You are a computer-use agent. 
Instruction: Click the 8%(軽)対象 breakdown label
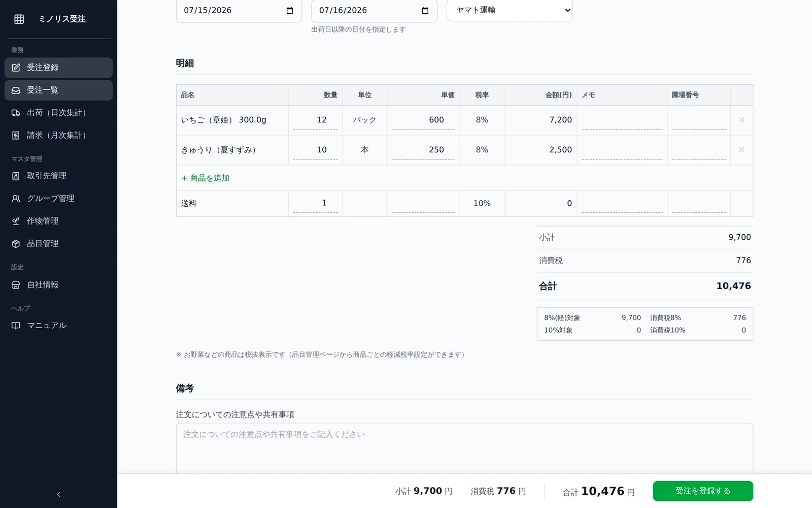[x=562, y=318]
